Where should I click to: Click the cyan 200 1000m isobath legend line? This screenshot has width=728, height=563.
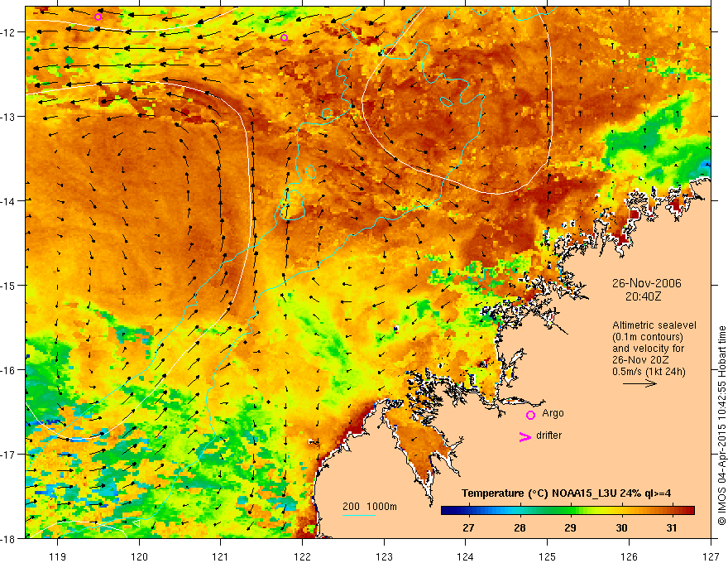359,515
